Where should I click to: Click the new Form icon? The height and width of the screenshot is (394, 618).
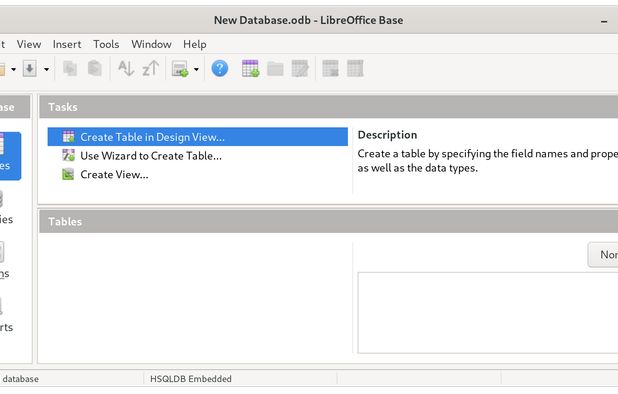point(180,69)
